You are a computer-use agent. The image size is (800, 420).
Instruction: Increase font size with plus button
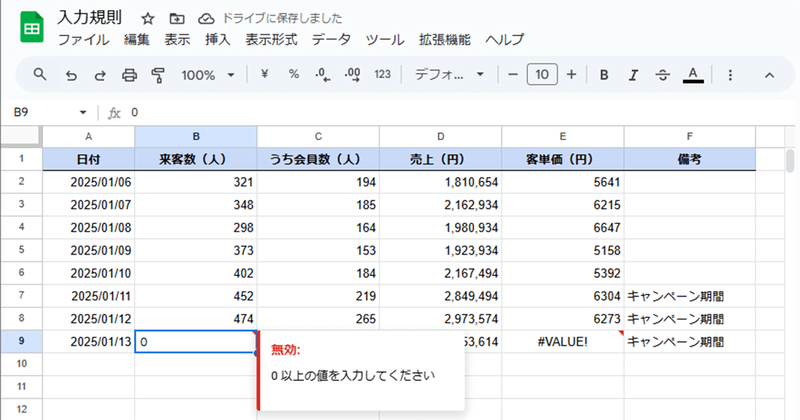[x=571, y=75]
